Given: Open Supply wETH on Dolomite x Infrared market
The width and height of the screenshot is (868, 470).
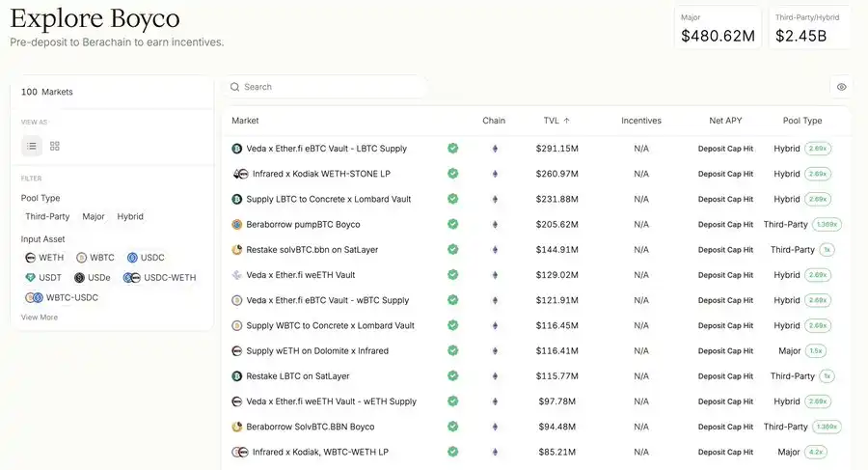Looking at the screenshot, I should click(317, 350).
